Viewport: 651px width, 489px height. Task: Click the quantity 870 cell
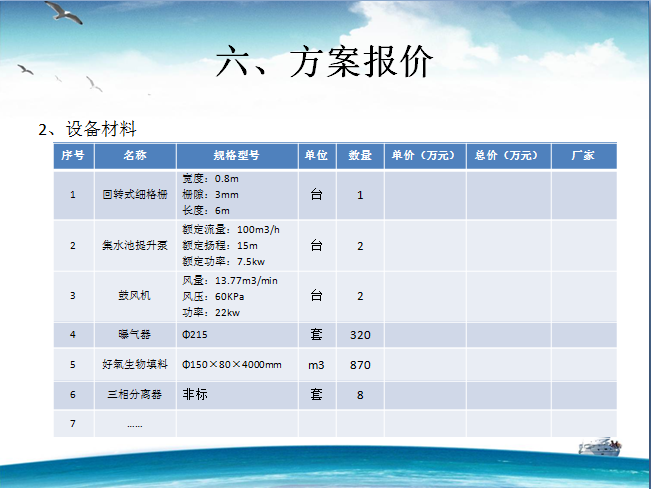(360, 364)
